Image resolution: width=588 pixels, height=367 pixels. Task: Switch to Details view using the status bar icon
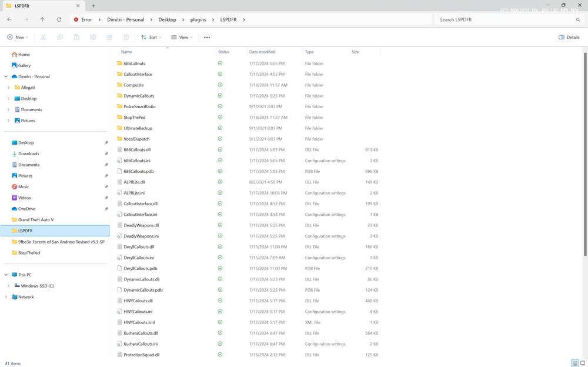click(574, 363)
